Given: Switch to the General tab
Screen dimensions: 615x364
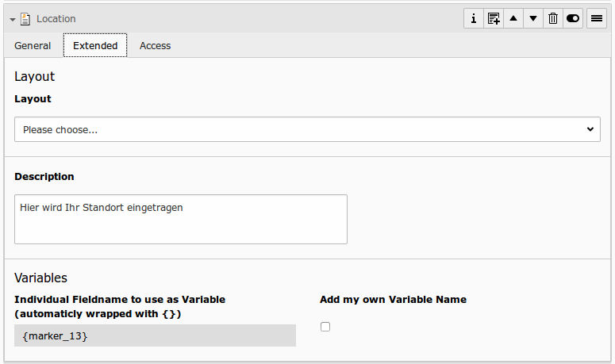Looking at the screenshot, I should point(33,46).
